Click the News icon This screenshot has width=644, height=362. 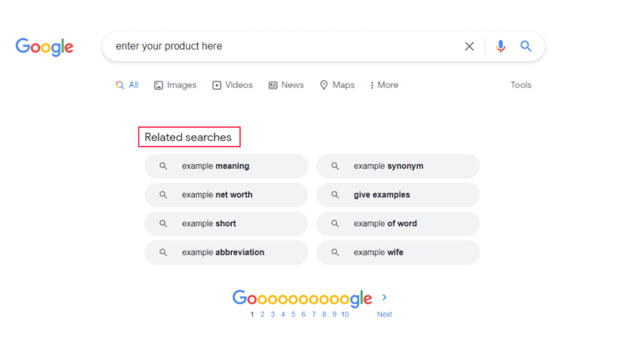(273, 85)
